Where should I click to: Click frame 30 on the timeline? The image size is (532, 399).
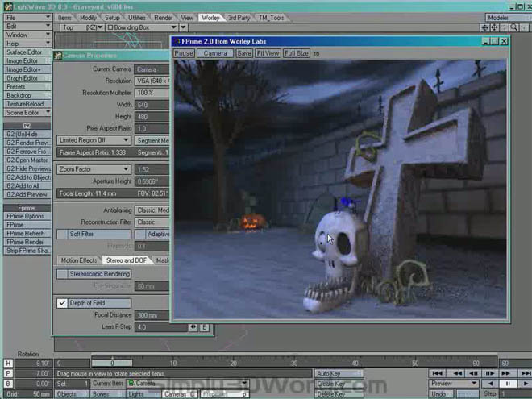[x=294, y=363]
